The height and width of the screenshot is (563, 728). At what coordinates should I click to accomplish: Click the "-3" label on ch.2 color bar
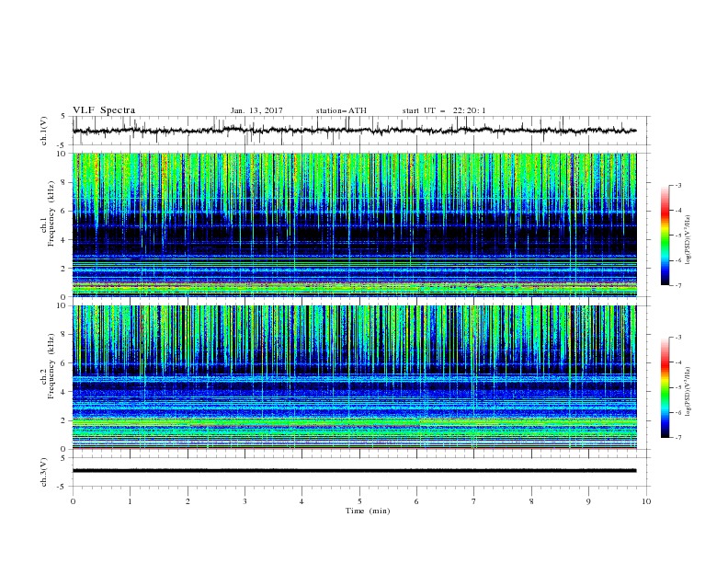(678, 338)
